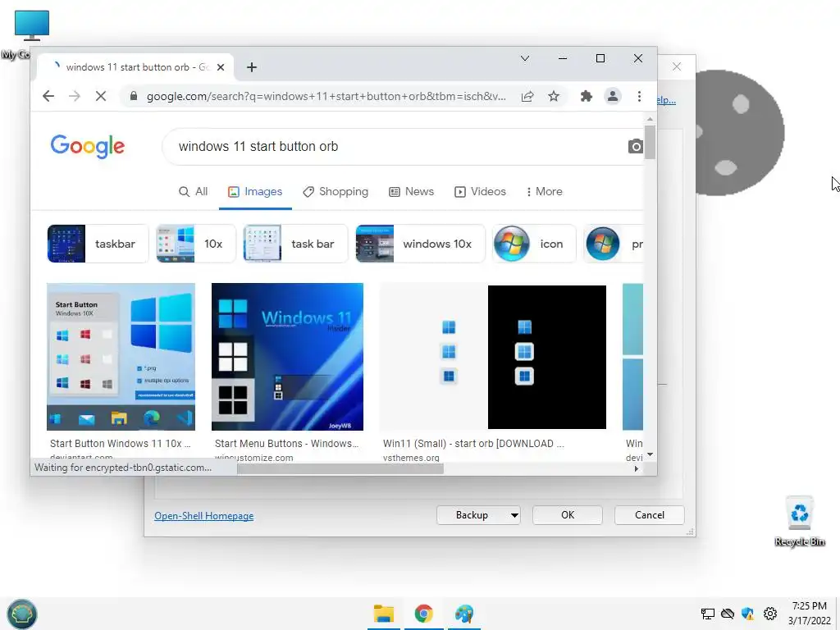Click the Help link in Open-Shell window
Screen dimensions: 840x630
click(666, 100)
